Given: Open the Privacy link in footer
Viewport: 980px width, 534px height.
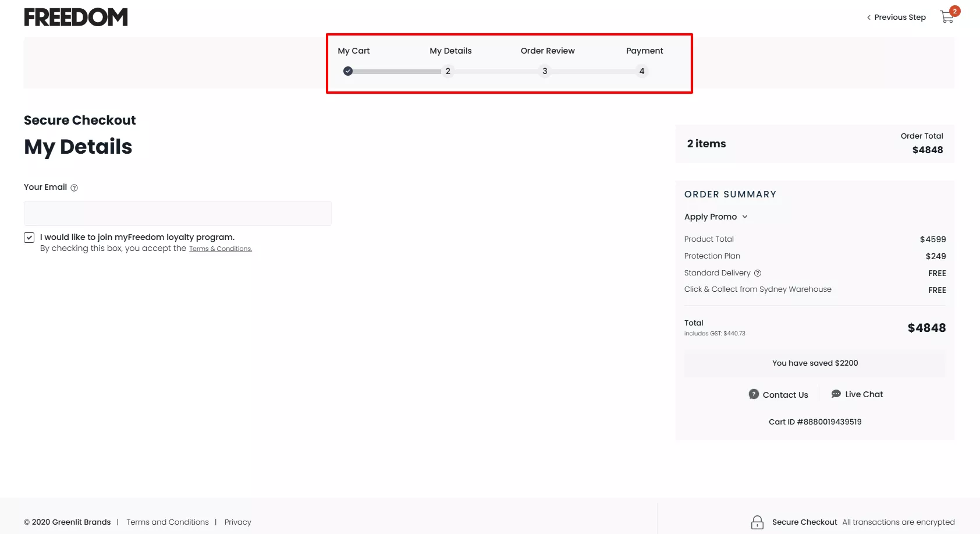Looking at the screenshot, I should [x=238, y=522].
